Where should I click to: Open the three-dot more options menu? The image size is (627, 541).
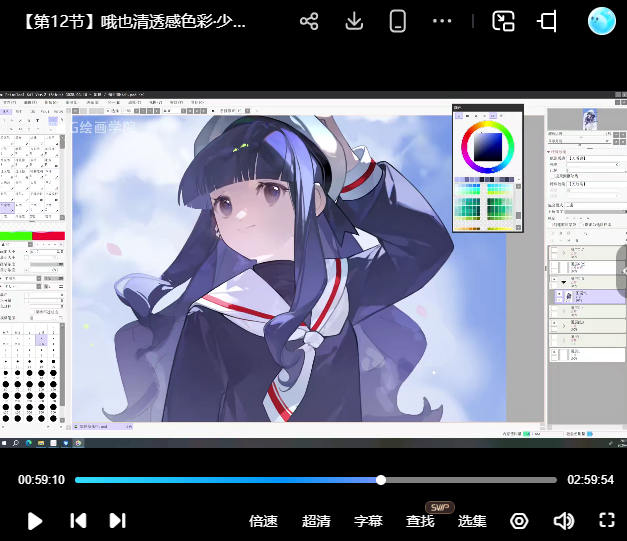[x=442, y=21]
